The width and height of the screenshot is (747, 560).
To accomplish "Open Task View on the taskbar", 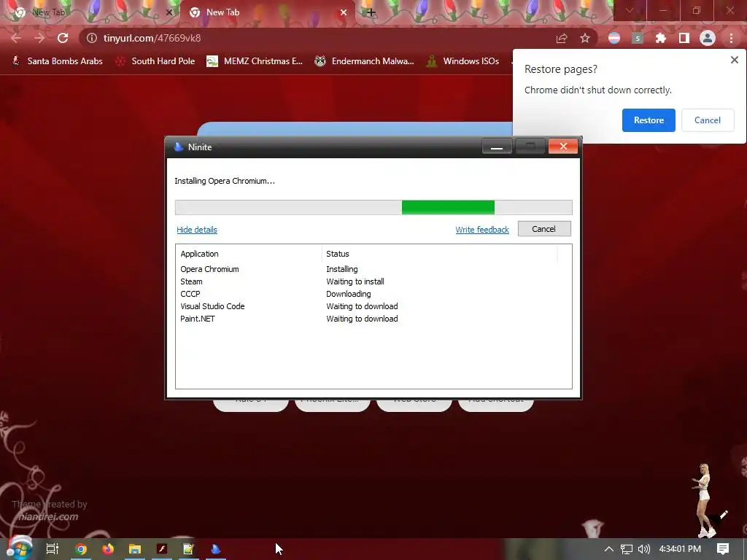I will click(x=53, y=549).
